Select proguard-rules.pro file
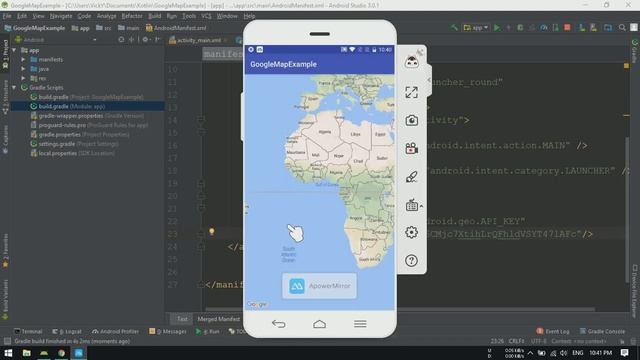The image size is (640, 360). pyautogui.click(x=89, y=125)
